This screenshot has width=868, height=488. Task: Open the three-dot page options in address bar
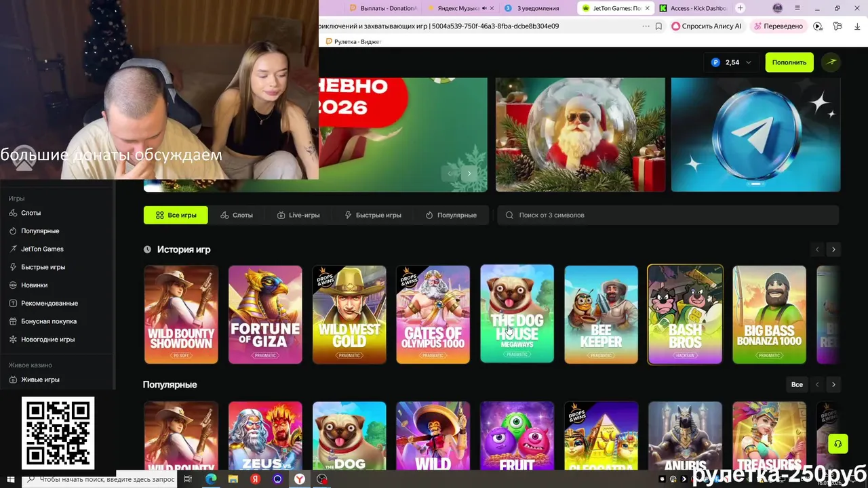point(646,26)
